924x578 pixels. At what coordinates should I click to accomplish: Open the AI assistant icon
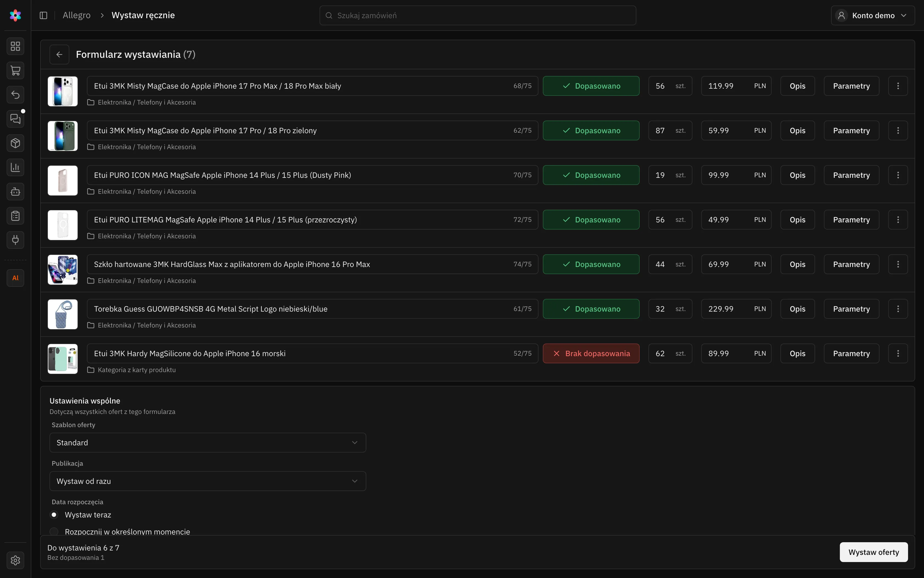tap(15, 278)
